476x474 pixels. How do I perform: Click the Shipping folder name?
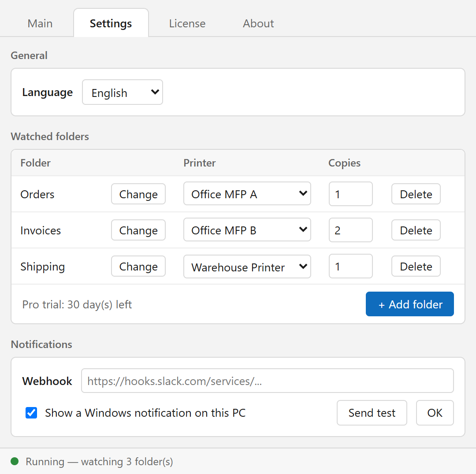pos(42,267)
